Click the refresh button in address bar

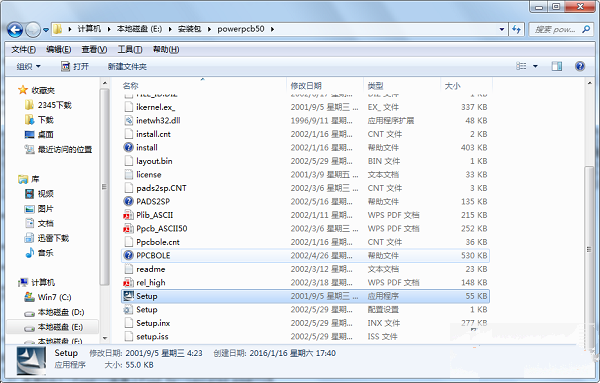click(x=516, y=29)
